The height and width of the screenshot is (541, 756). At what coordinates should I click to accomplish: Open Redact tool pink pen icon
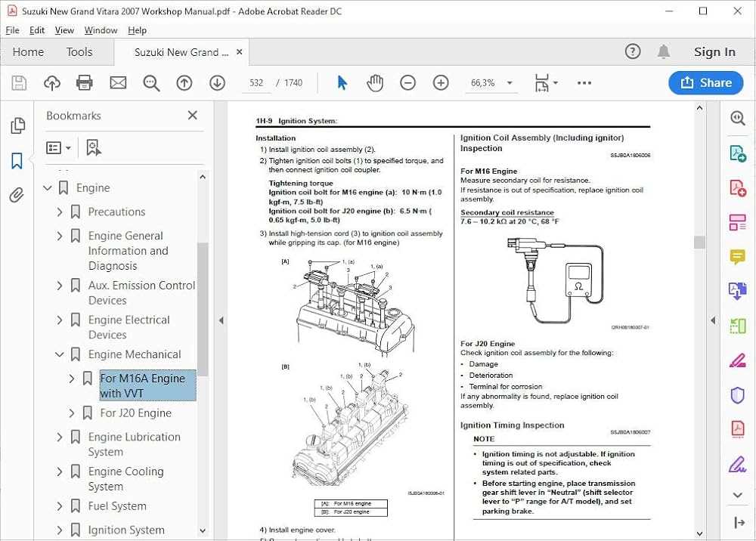[x=738, y=360]
